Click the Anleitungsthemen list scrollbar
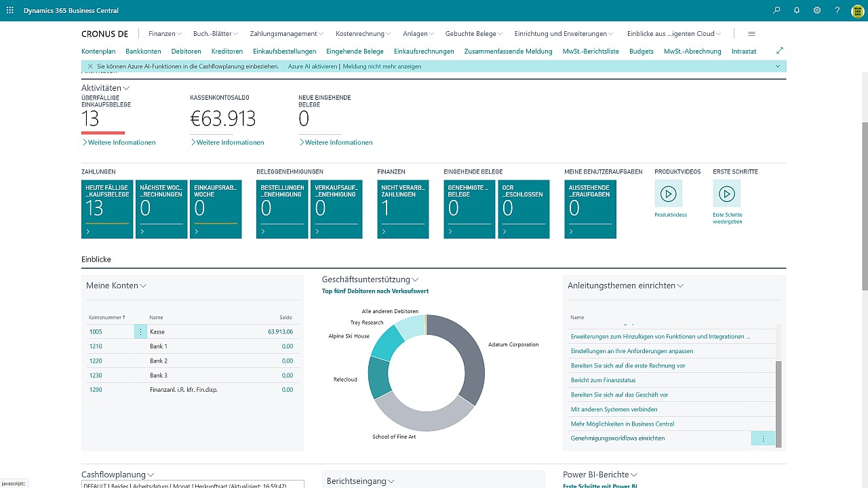This screenshot has width=868, height=488. 778,404
